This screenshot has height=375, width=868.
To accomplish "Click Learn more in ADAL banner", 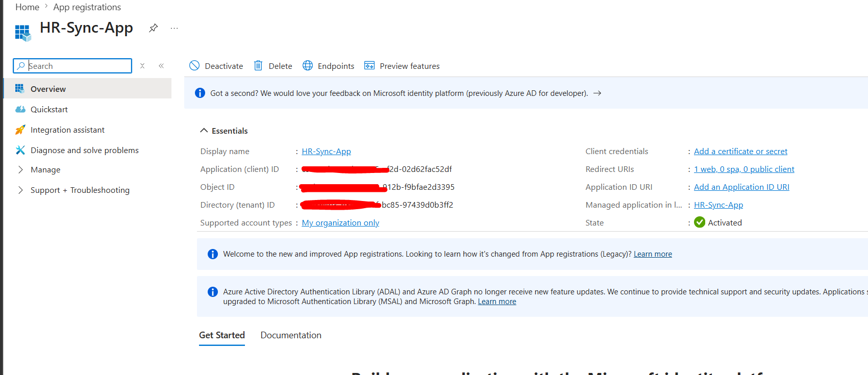I will point(497,302).
